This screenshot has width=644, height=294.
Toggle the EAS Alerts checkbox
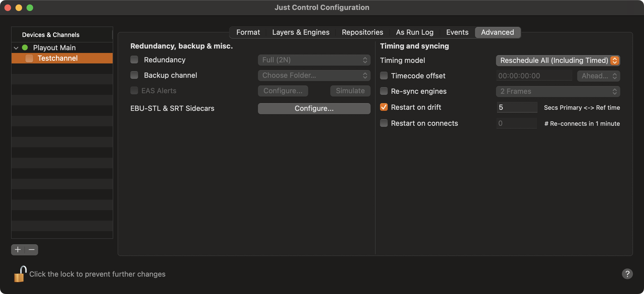click(x=134, y=90)
